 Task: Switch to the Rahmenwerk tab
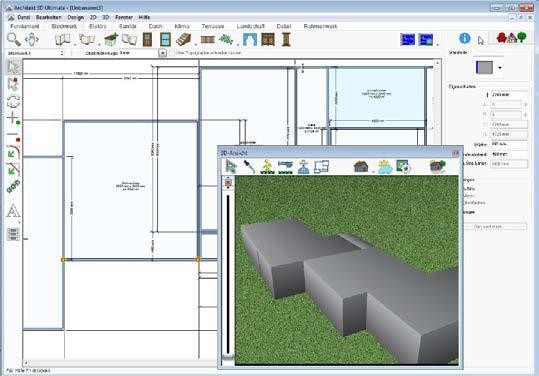tap(320, 26)
